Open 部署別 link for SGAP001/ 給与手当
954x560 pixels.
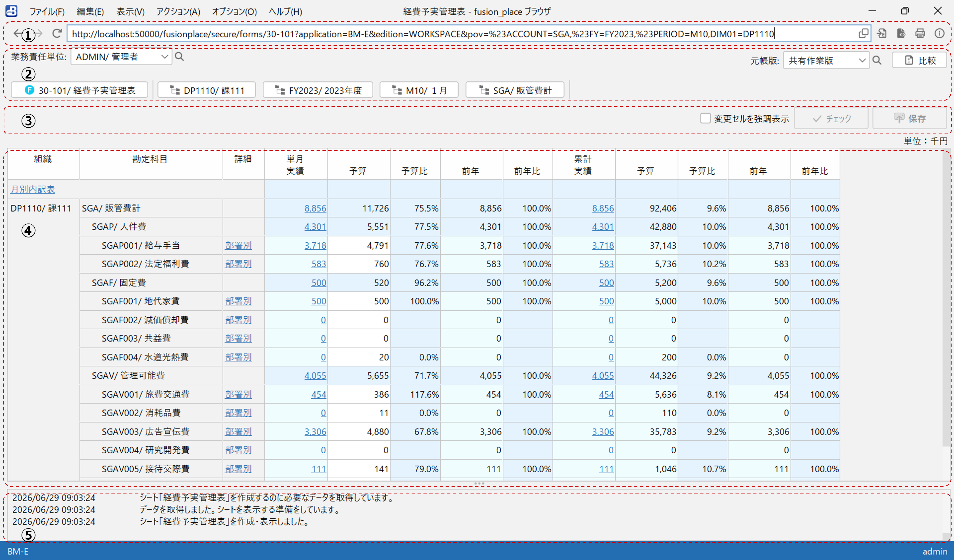(x=238, y=245)
